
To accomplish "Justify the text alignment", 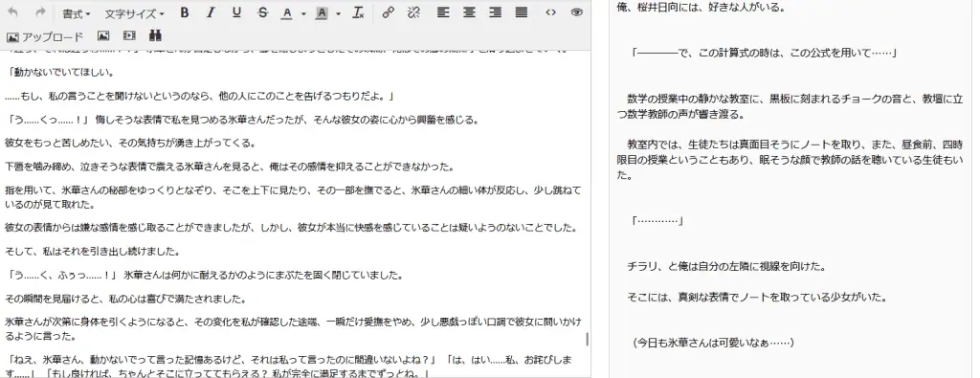I will tap(522, 12).
